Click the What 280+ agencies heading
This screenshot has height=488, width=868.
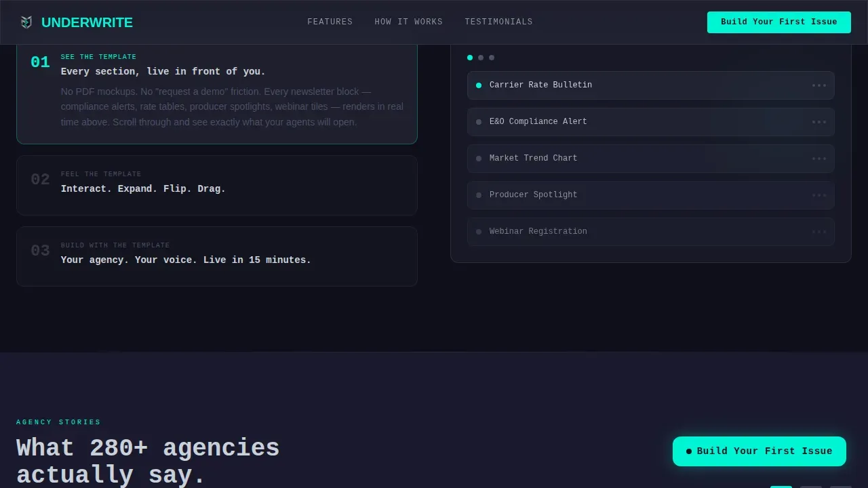coord(148,461)
